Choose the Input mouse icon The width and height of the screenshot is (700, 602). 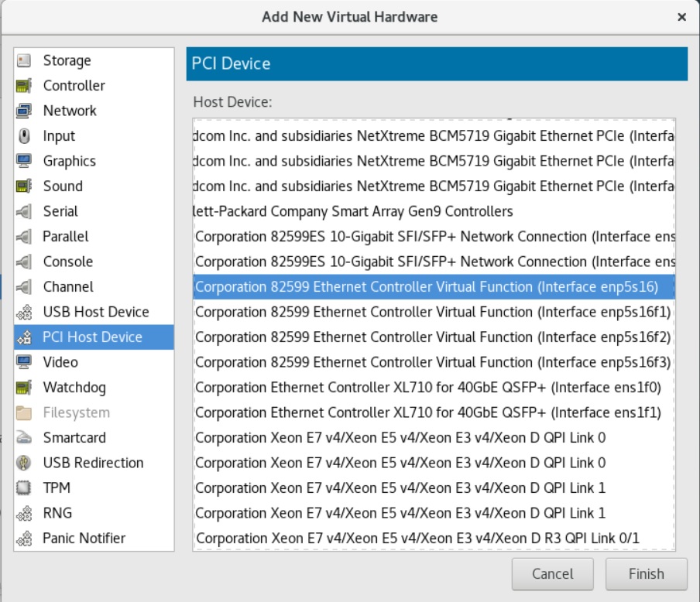(24, 135)
